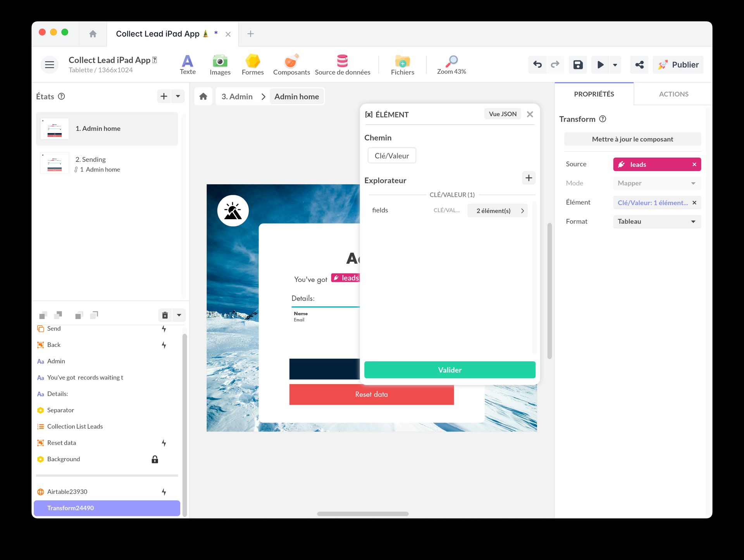
Task: Select the Images tool
Action: tap(220, 64)
